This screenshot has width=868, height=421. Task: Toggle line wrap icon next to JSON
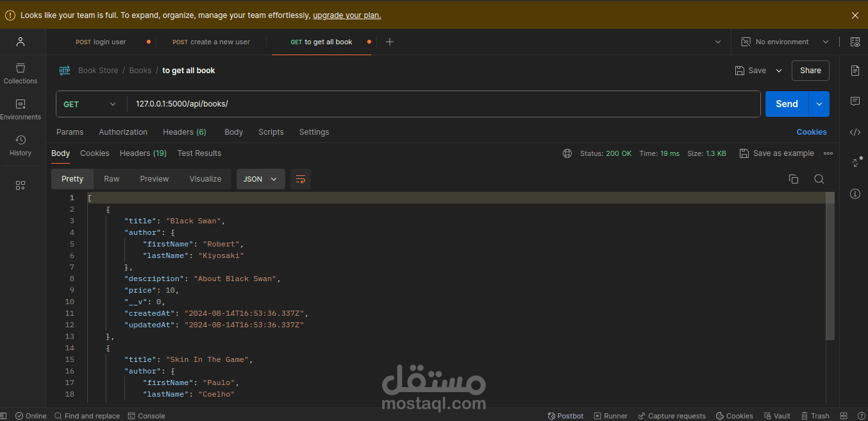[x=301, y=179]
